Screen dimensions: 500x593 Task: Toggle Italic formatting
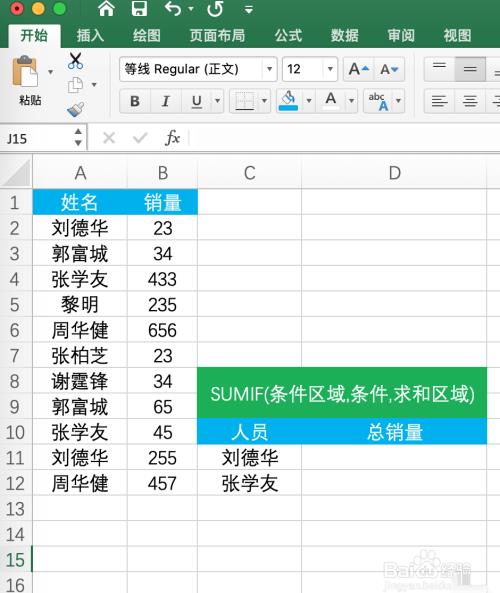(x=165, y=101)
